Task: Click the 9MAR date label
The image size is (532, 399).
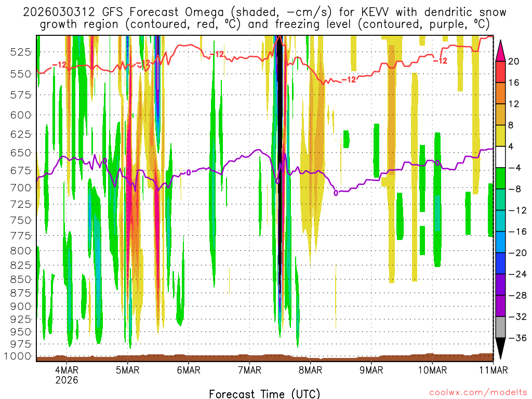Action: [x=371, y=369]
